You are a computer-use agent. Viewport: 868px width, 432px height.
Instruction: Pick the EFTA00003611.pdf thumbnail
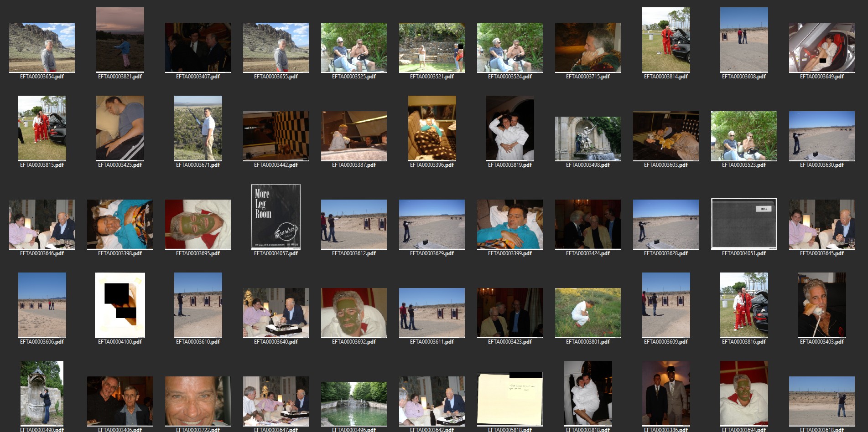click(432, 313)
